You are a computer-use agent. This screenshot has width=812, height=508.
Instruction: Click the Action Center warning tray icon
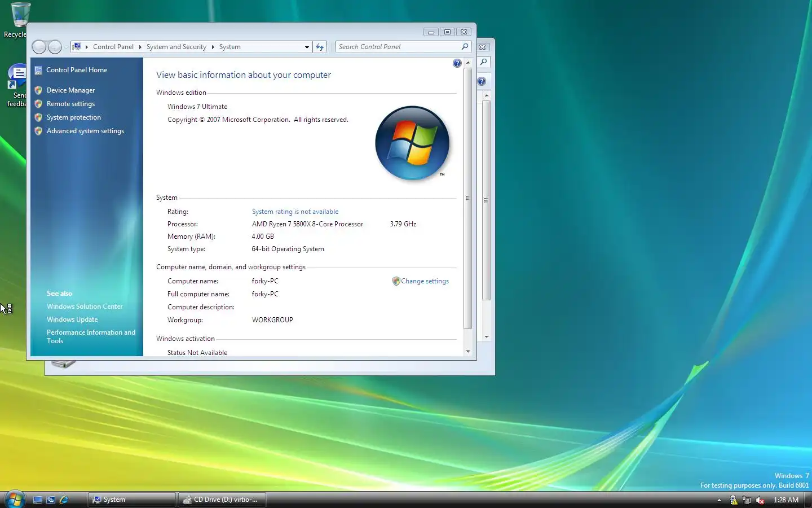tap(734, 500)
